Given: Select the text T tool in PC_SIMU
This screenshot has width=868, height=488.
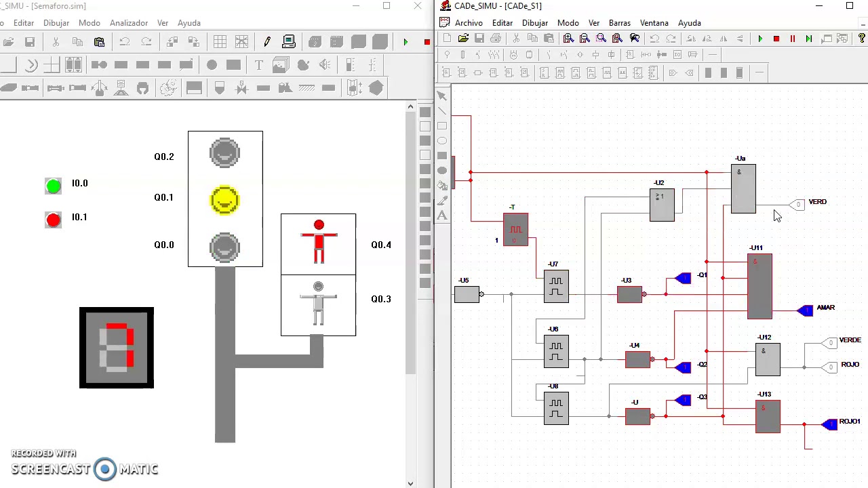Looking at the screenshot, I should [x=258, y=65].
